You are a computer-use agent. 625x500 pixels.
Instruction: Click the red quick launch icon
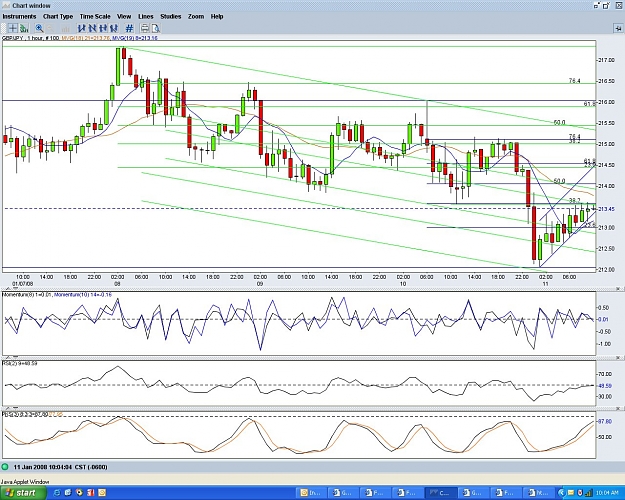[90, 493]
